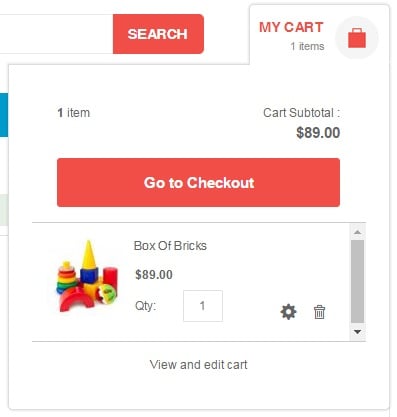Click the gray scrollbar thumb in the cart list
The width and height of the screenshot is (397, 417).
click(358, 281)
